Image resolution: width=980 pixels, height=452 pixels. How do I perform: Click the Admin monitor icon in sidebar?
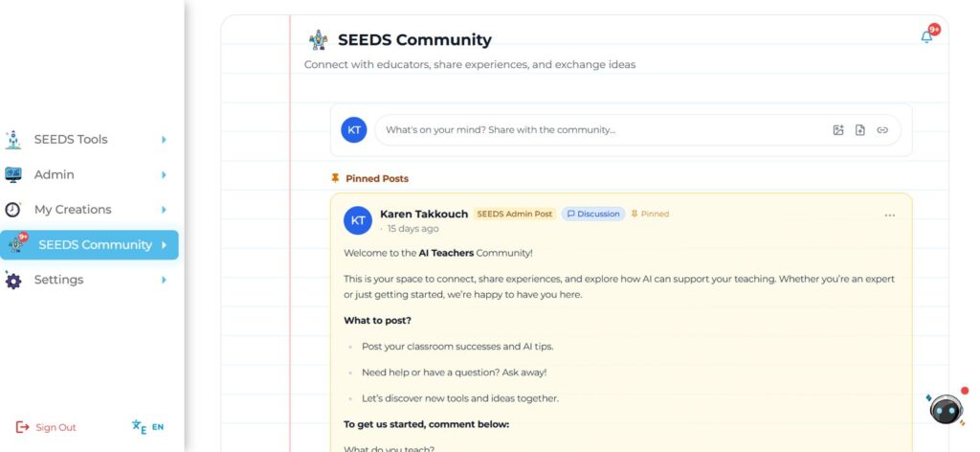13,174
